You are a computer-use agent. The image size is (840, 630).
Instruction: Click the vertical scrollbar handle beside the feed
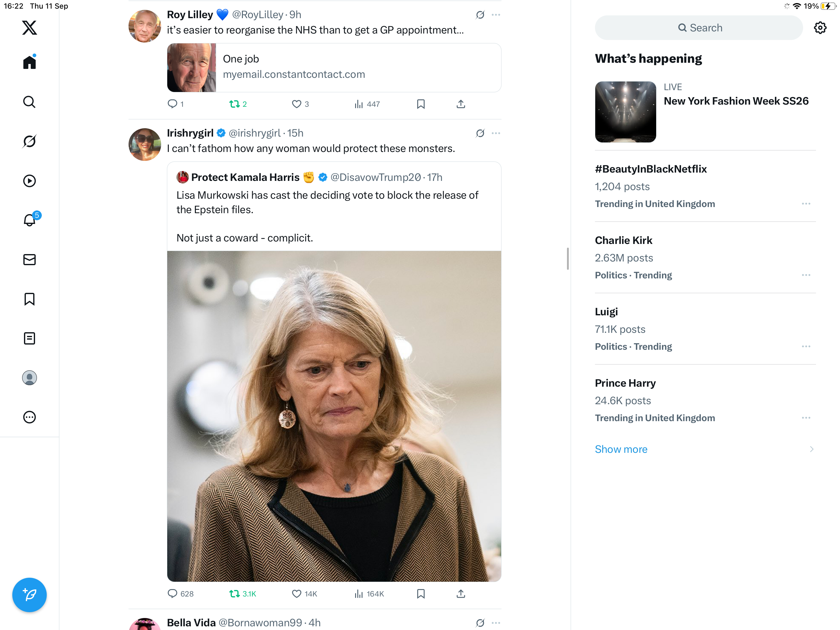tap(567, 258)
